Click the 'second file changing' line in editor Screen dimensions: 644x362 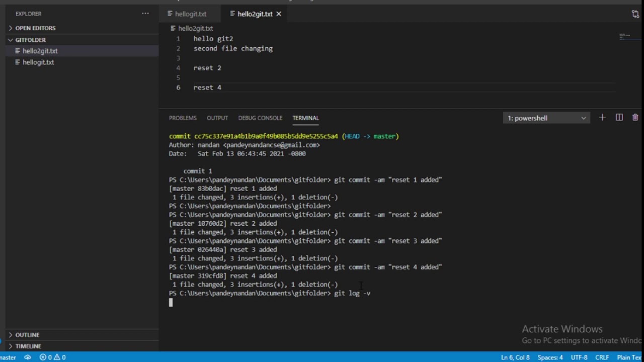(233, 49)
